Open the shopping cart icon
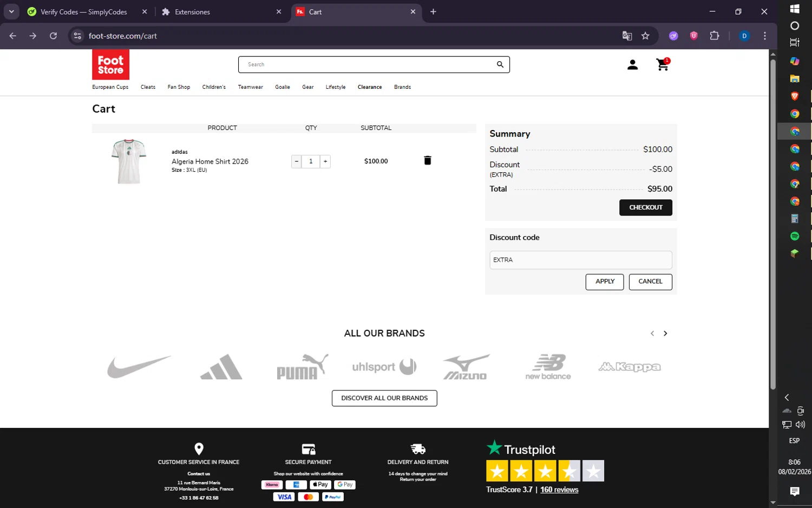Viewport: 812px width, 508px height. coord(663,64)
